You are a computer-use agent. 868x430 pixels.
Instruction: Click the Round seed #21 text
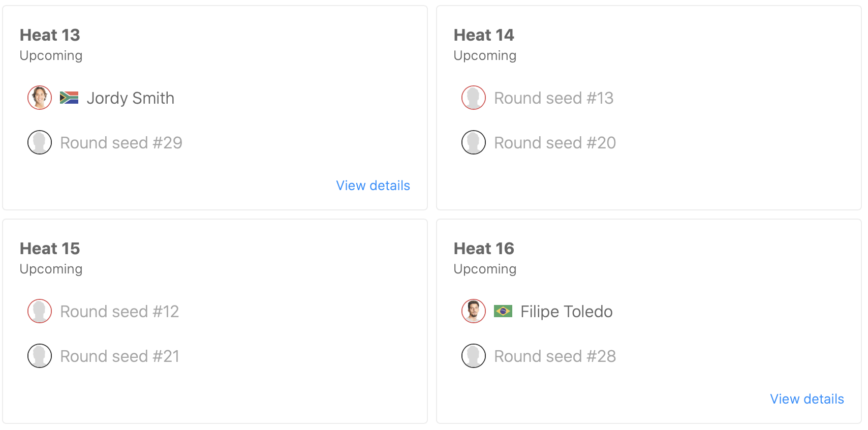click(120, 356)
